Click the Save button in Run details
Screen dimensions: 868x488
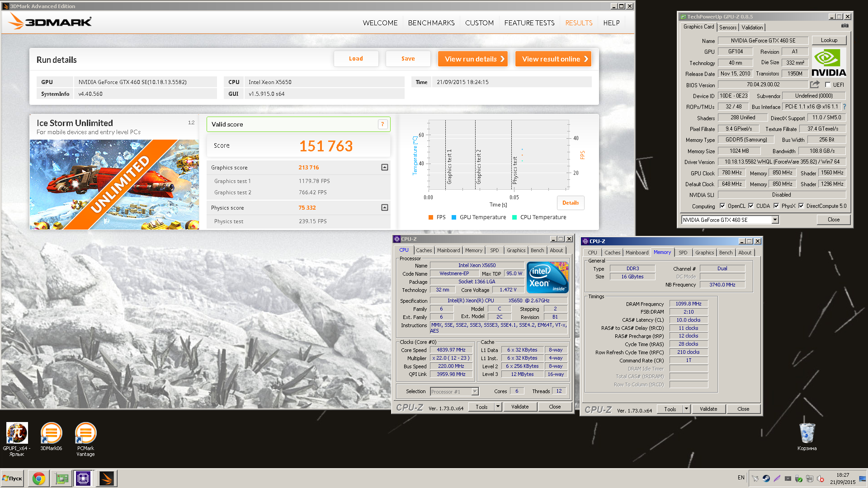(408, 59)
